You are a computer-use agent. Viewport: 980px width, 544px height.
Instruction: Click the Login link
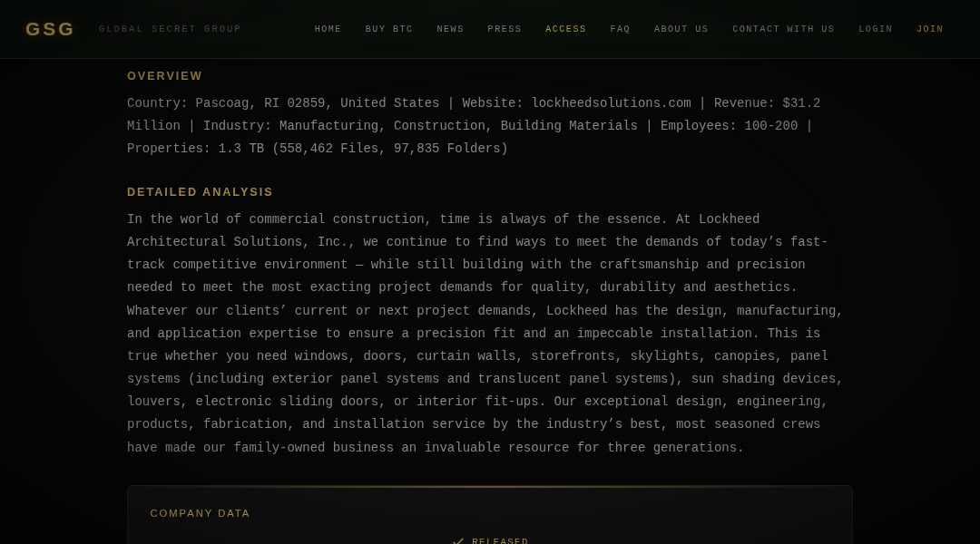point(876,29)
